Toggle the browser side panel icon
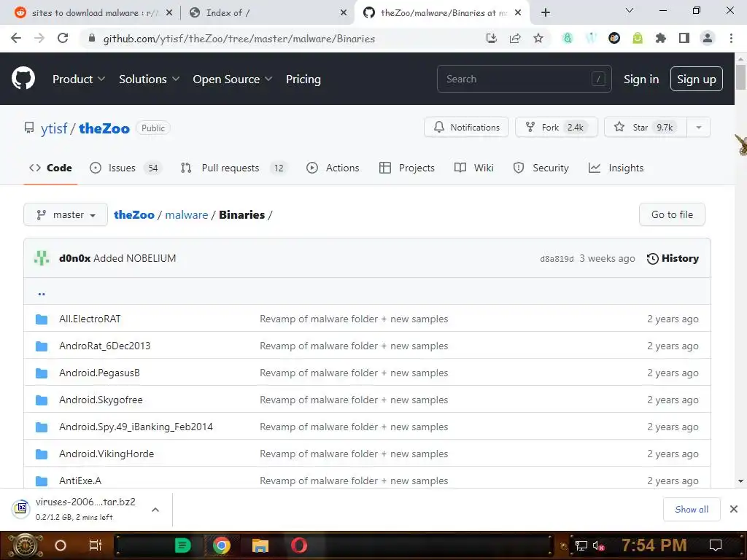 (x=684, y=38)
